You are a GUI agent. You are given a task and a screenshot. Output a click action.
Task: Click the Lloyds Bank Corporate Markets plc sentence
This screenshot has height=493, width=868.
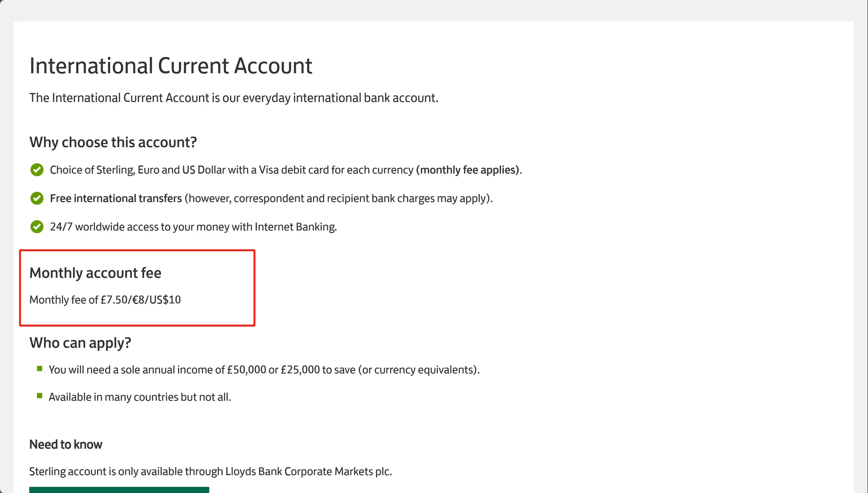pyautogui.click(x=210, y=471)
